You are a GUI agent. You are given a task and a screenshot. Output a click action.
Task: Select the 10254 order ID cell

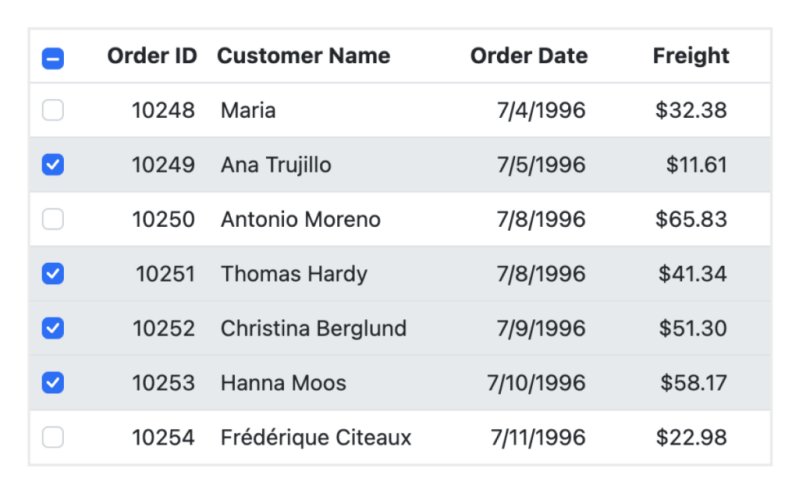(x=163, y=437)
